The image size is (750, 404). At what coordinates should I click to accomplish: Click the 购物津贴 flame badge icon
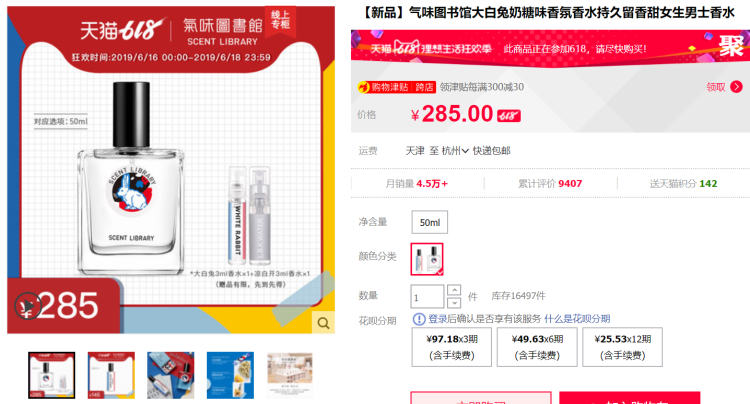[x=364, y=87]
